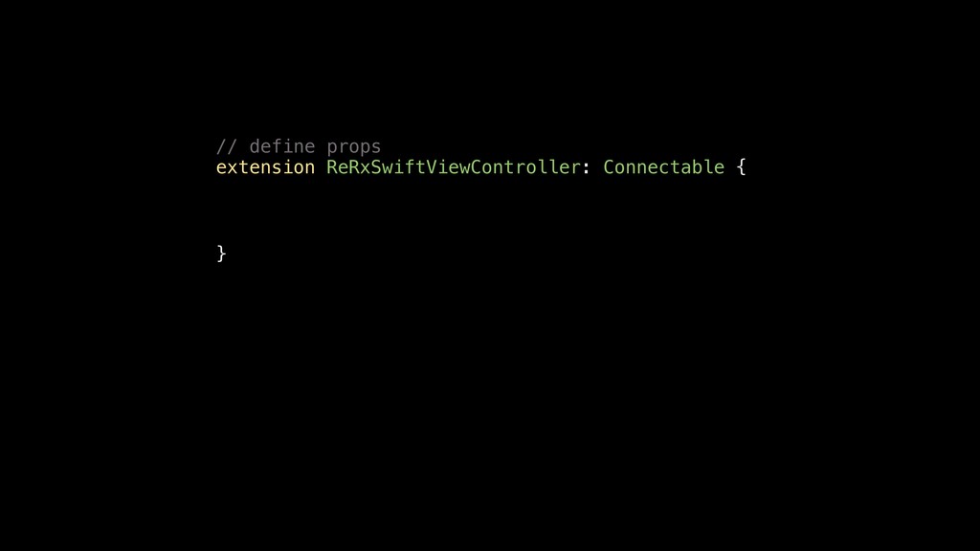Click the letter p starting props
This screenshot has height=551, width=980.
click(x=332, y=148)
